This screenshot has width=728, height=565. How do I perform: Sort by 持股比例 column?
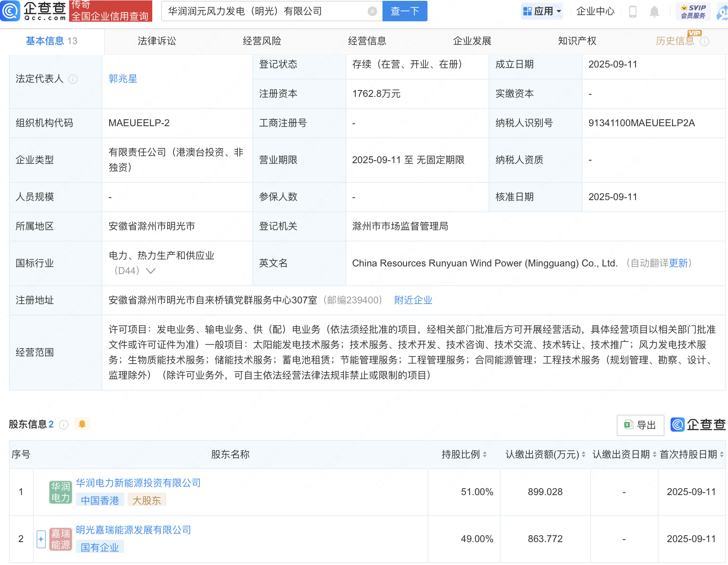coord(485,454)
